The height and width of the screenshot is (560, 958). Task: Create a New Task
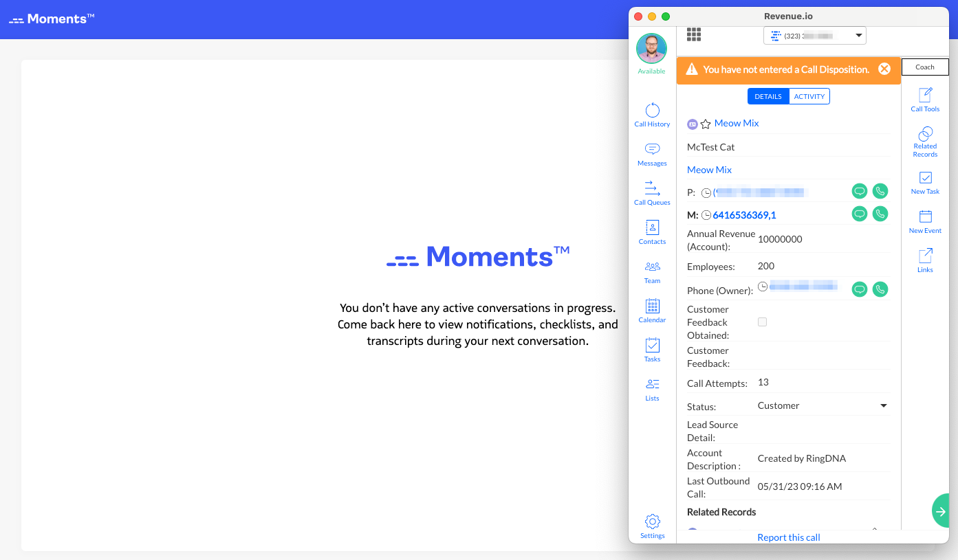click(925, 183)
